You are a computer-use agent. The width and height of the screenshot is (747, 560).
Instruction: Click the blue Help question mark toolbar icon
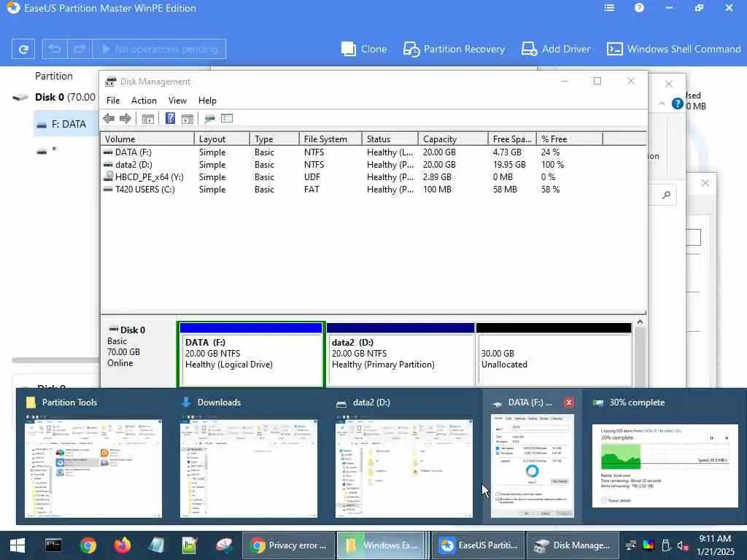(x=170, y=119)
